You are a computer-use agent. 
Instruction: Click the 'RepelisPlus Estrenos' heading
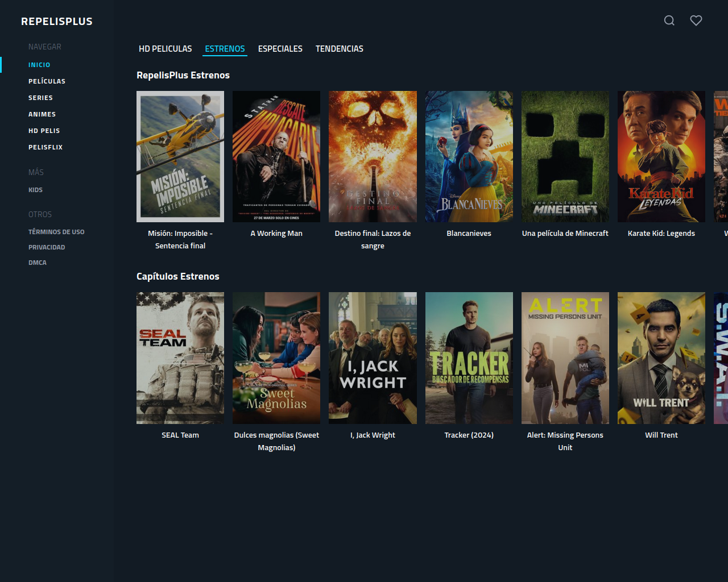pos(183,75)
